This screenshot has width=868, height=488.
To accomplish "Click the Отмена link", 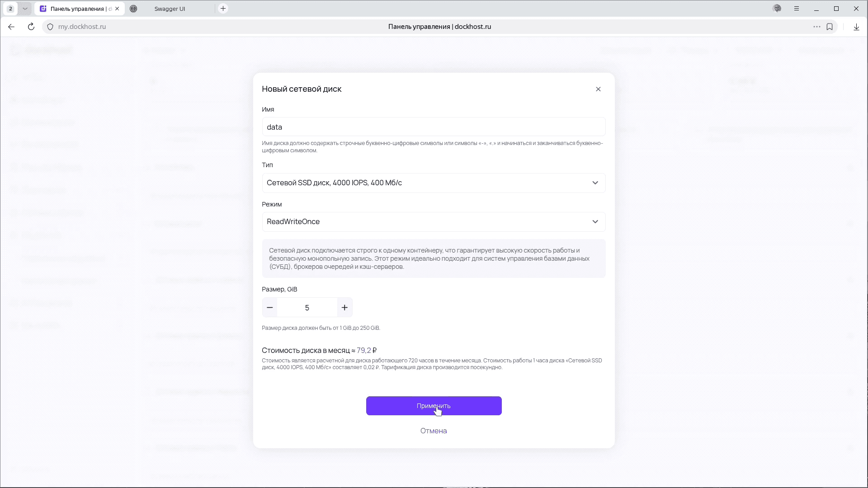I will (x=434, y=431).
